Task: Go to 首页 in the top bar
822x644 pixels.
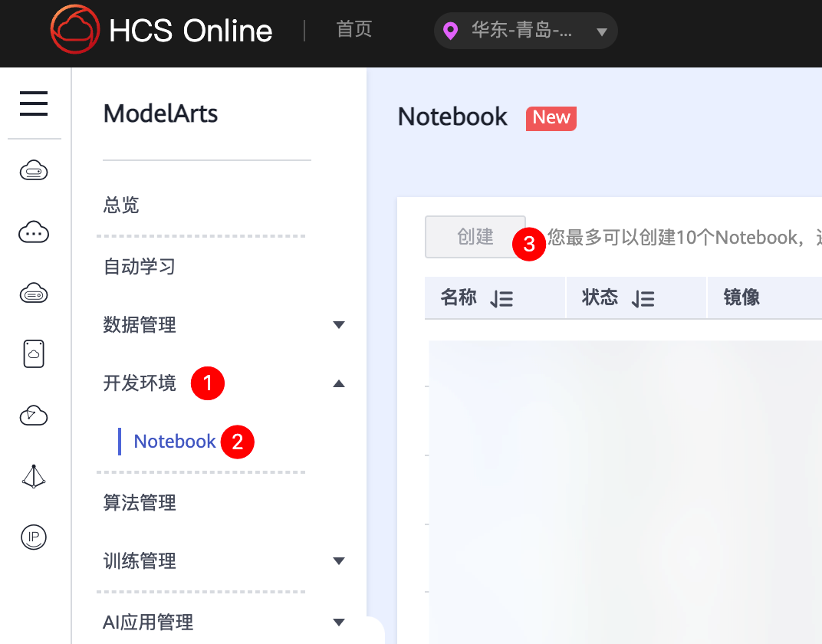Action: [x=353, y=29]
